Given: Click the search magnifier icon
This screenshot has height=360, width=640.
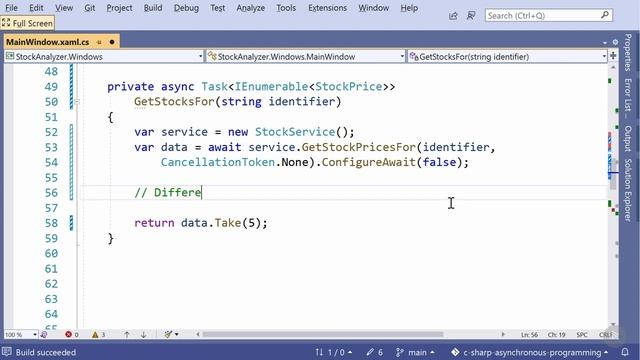Looking at the screenshot, I should tap(605, 15).
